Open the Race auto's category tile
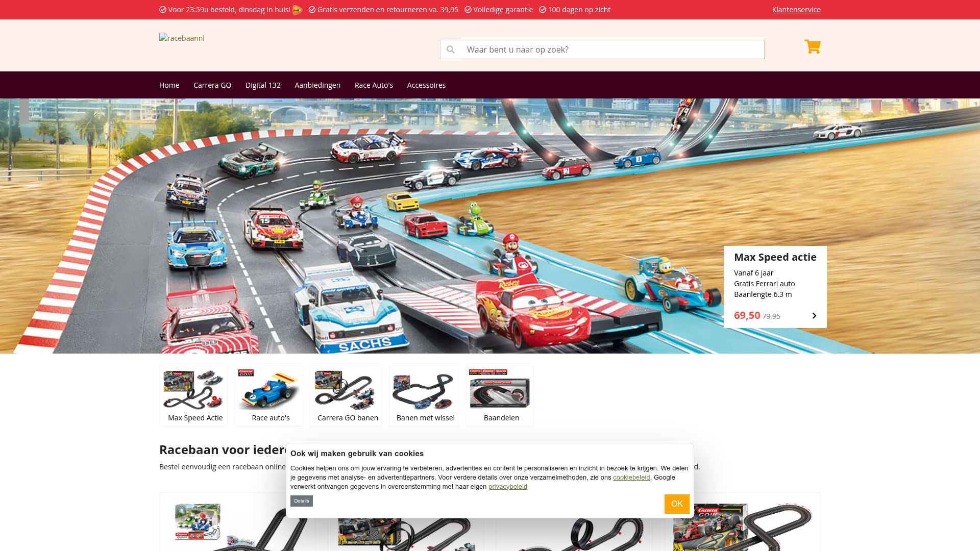The height and width of the screenshot is (551, 980). pyautogui.click(x=269, y=396)
